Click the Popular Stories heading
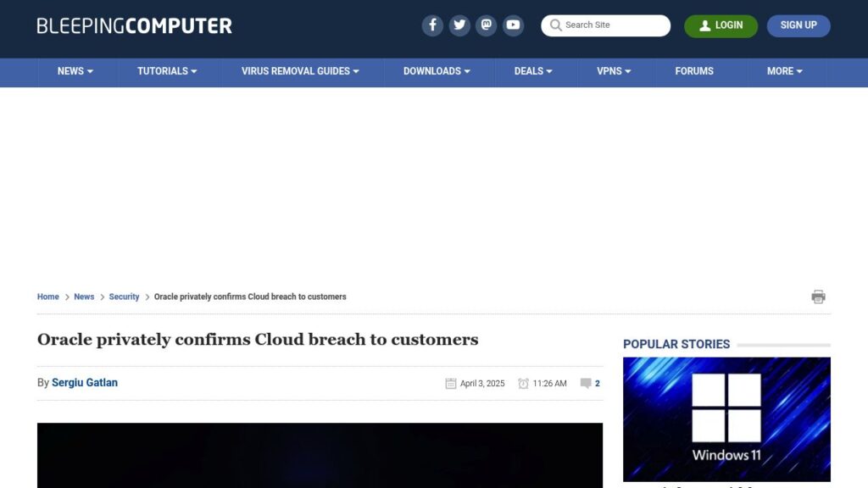The image size is (868, 488). (x=676, y=344)
